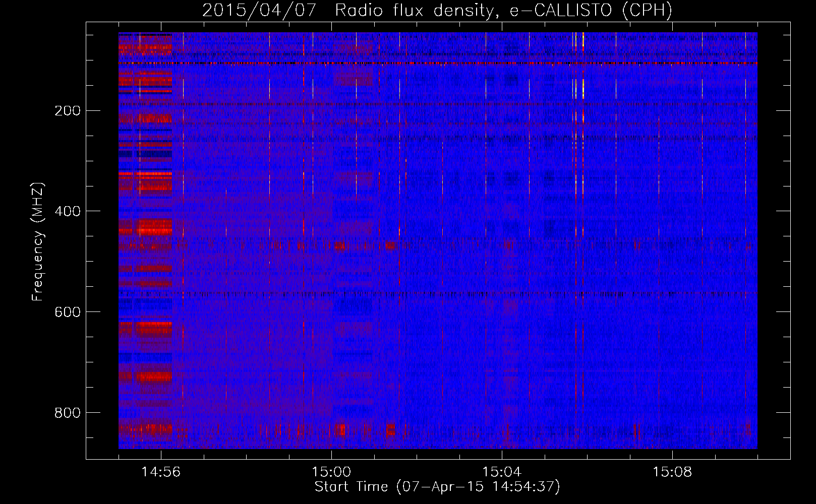The image size is (816, 504).
Task: Select the 200 frequency tick label
Action: (x=68, y=111)
